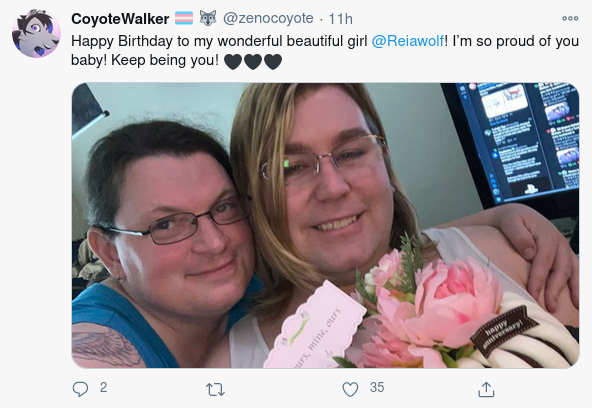Open CoyoteWalker's profile avatar

point(36,34)
